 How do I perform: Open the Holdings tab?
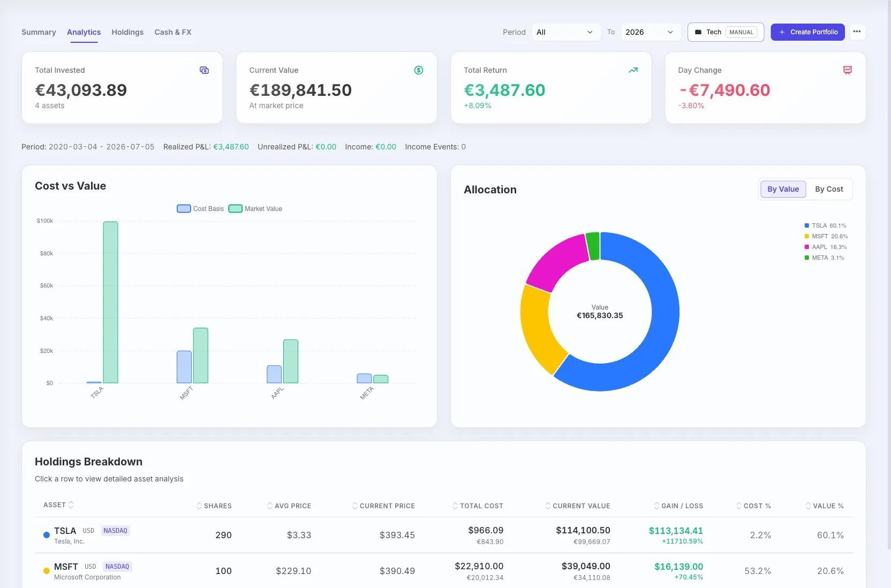click(127, 32)
